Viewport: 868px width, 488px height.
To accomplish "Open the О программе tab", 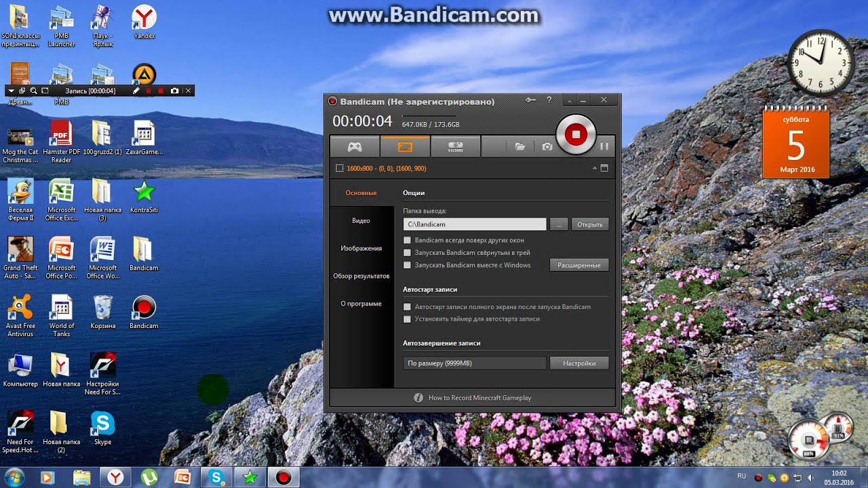I will 361,304.
